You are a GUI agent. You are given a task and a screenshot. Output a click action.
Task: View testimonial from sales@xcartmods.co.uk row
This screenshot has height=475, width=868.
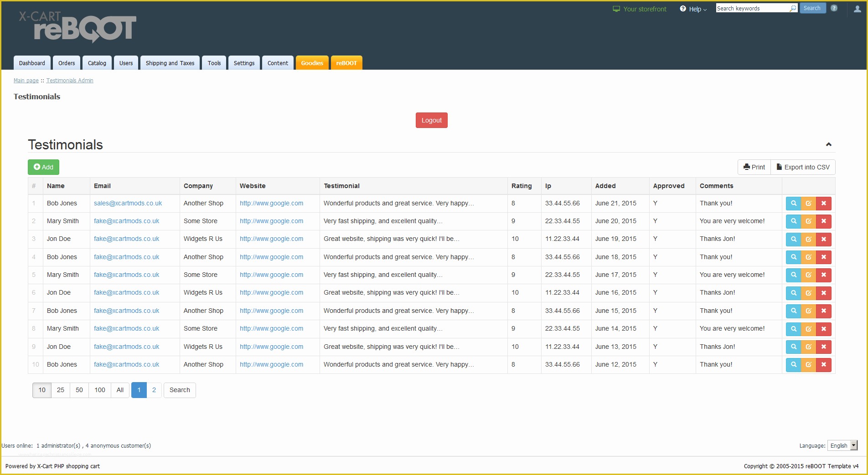point(793,204)
